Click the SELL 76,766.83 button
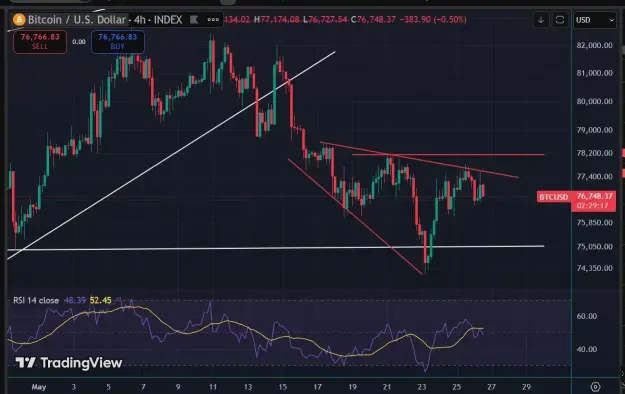625x394 pixels. pyautogui.click(x=40, y=42)
